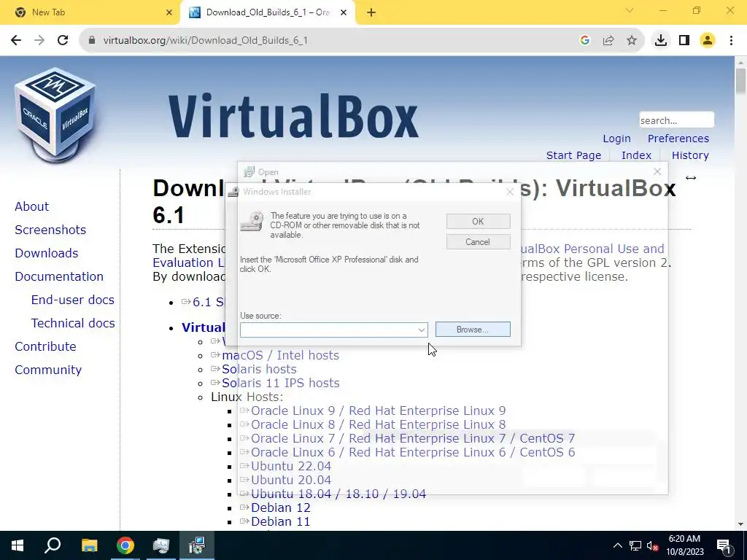Expand the Use source dropdown arrow
The image size is (747, 560).
coord(421,330)
